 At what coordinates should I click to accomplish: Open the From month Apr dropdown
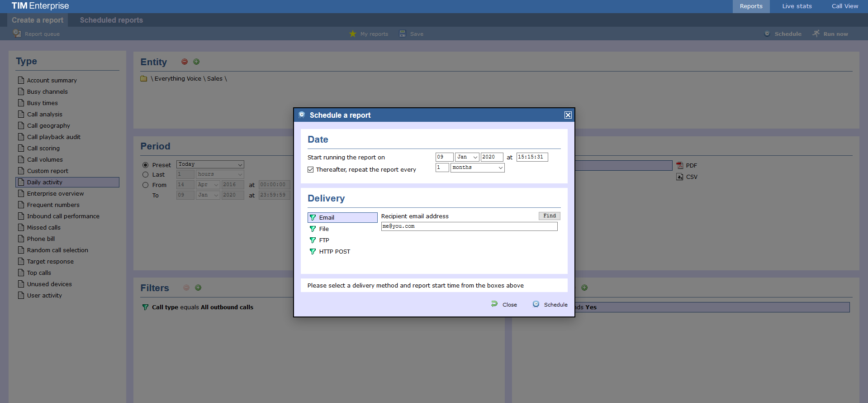click(208, 185)
